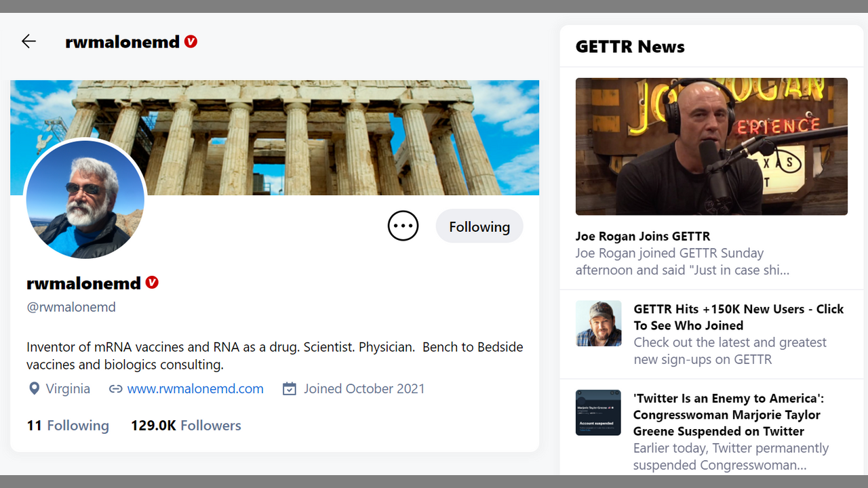
Task: Click the Account suspended story thumbnail
Action: click(x=598, y=412)
